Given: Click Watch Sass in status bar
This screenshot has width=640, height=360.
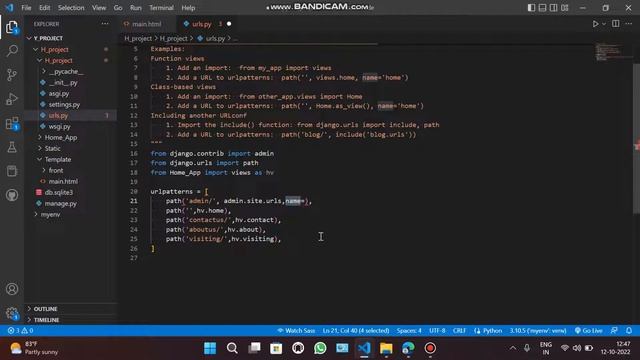Looking at the screenshot, I should click(x=296, y=331).
